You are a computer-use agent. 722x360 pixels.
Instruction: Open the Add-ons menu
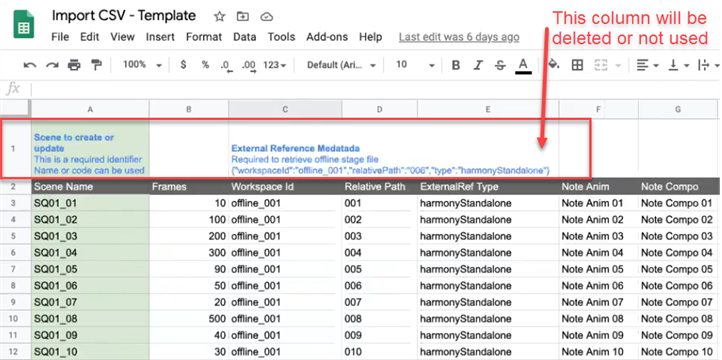327,37
